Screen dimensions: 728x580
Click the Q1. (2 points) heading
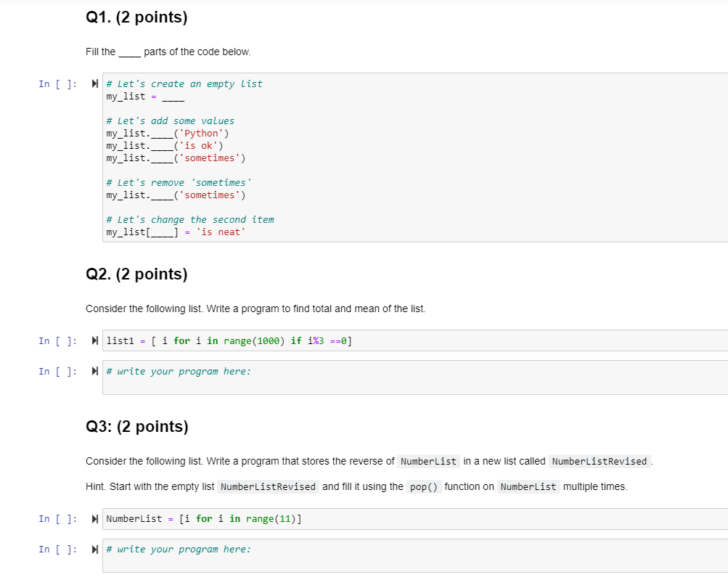[x=136, y=17]
